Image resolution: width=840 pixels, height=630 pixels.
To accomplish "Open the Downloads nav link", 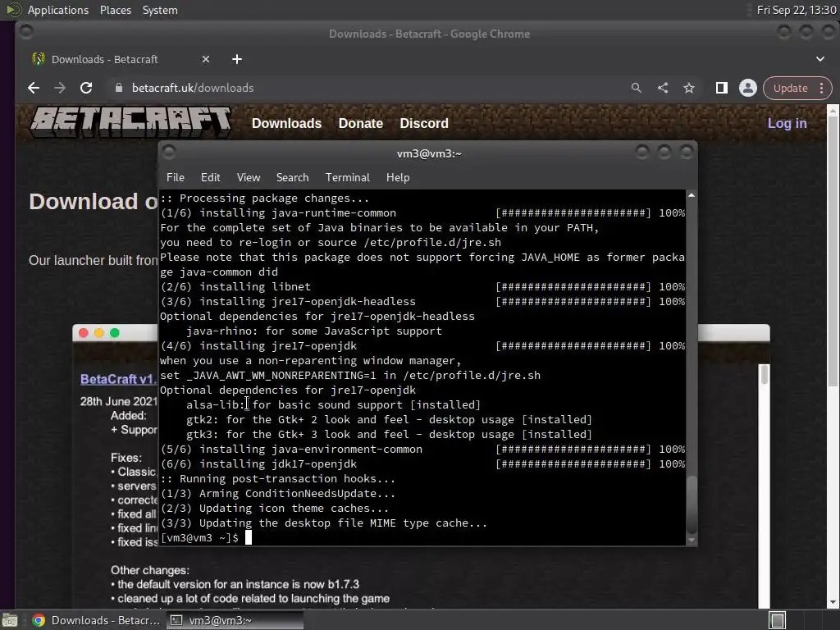I will coord(286,123).
